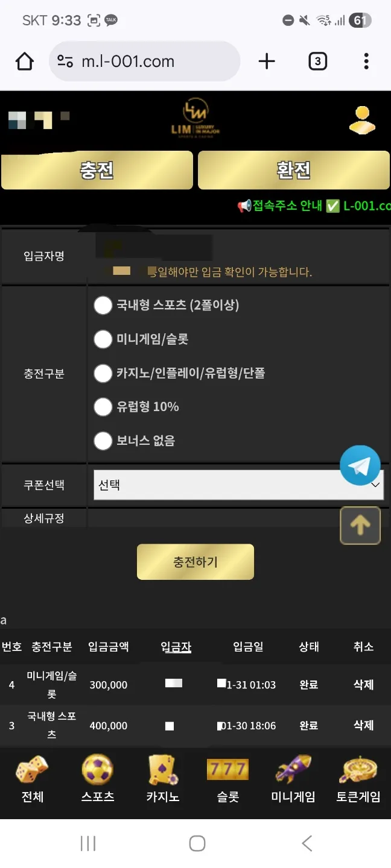Tap the scroll-to-top arrow button

point(360,526)
